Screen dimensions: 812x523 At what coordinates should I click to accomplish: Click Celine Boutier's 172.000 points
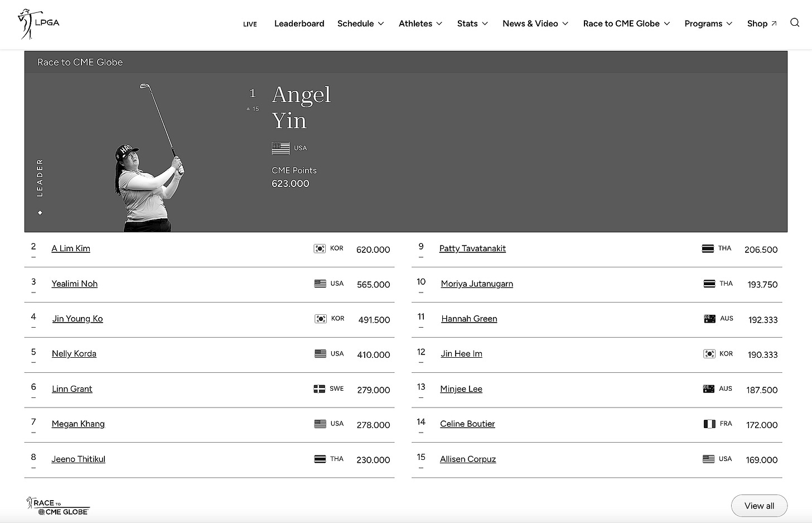762,425
